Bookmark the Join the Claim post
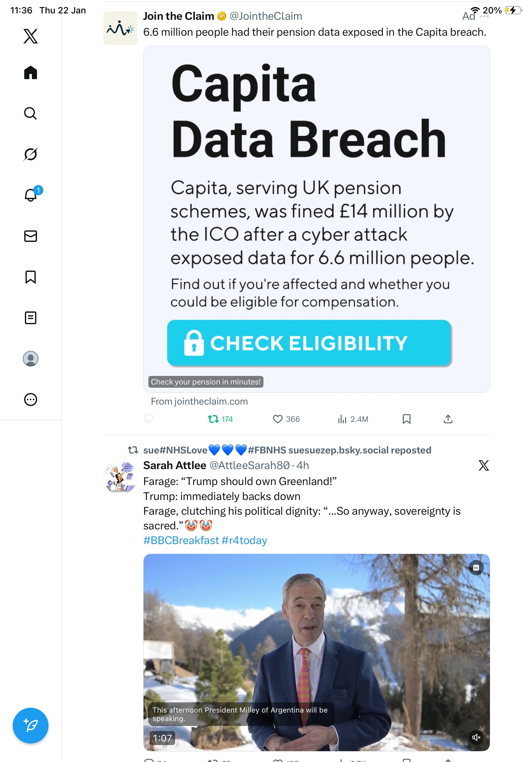 point(406,419)
